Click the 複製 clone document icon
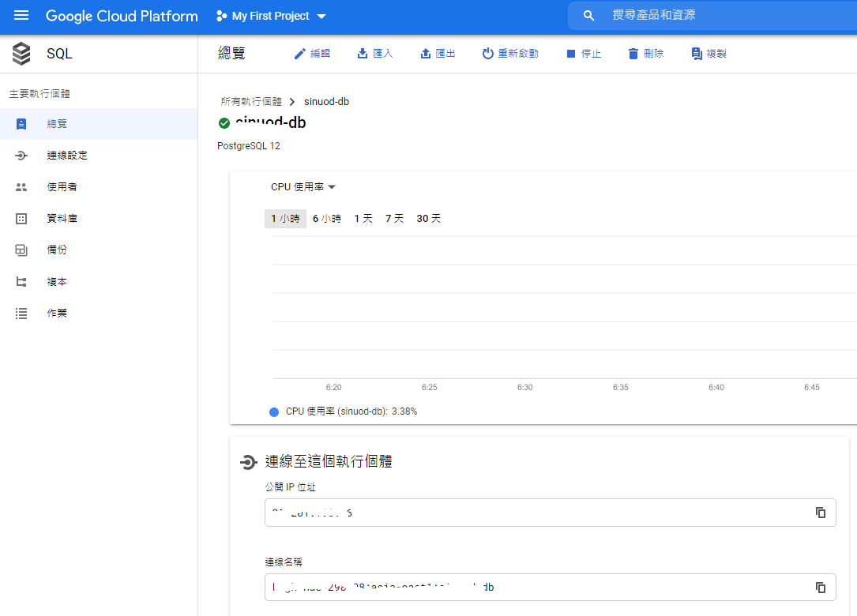 (x=697, y=54)
